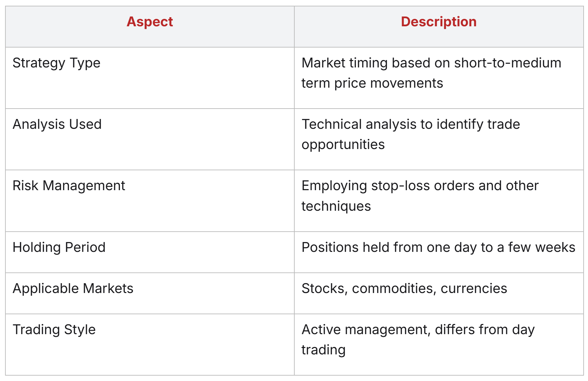Click the Active management description cell
The height and width of the screenshot is (381, 588).
click(x=439, y=345)
